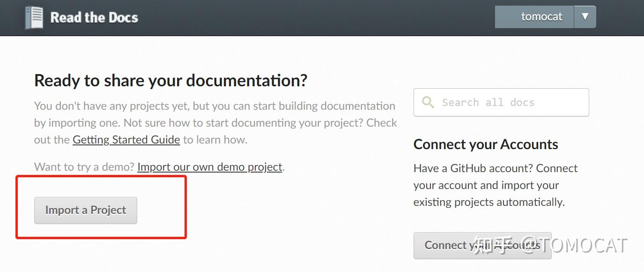Select the Ready to share your documentation heading
The image size is (644, 272).
tap(171, 81)
